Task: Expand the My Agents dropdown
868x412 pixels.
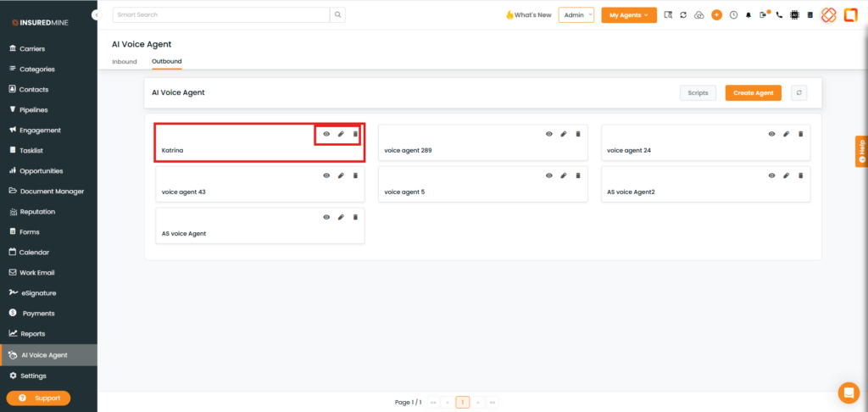Action: tap(629, 15)
